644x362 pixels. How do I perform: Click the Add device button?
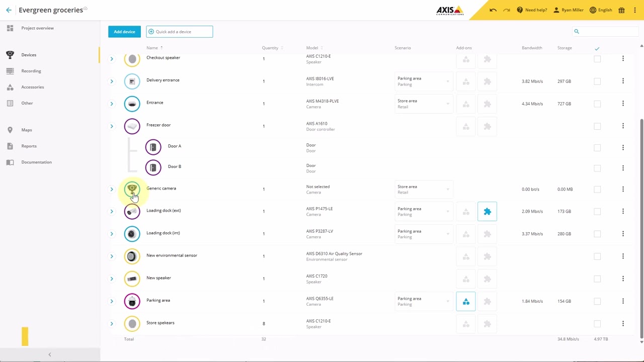(124, 32)
